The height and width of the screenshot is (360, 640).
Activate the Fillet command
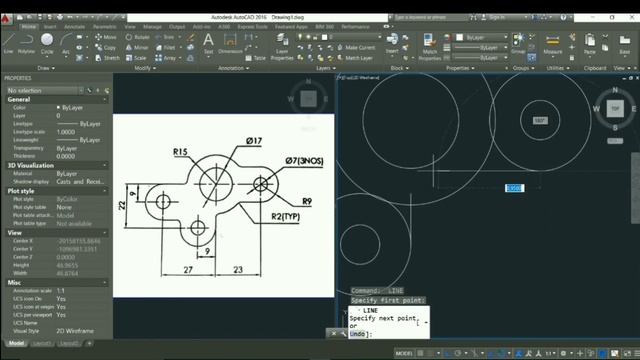click(166, 47)
